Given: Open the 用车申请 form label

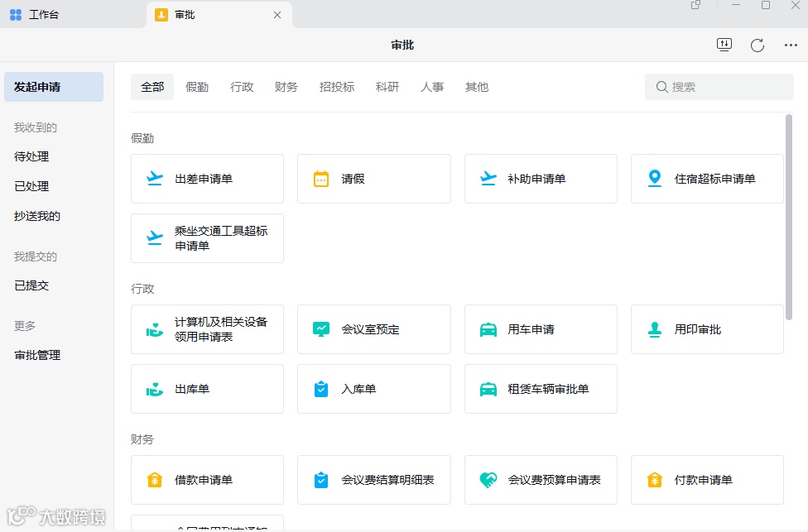Looking at the screenshot, I should tap(531, 329).
